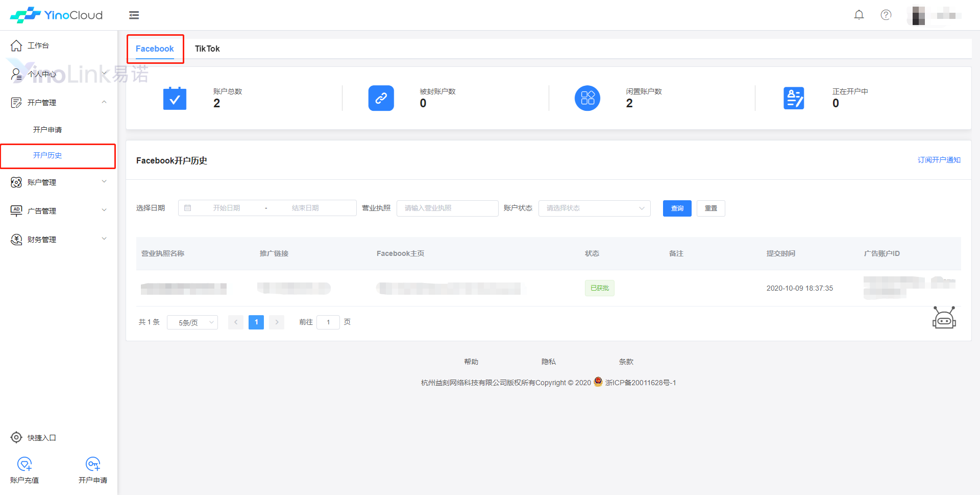
Task: Click the 开户管理 document icon
Action: point(16,103)
